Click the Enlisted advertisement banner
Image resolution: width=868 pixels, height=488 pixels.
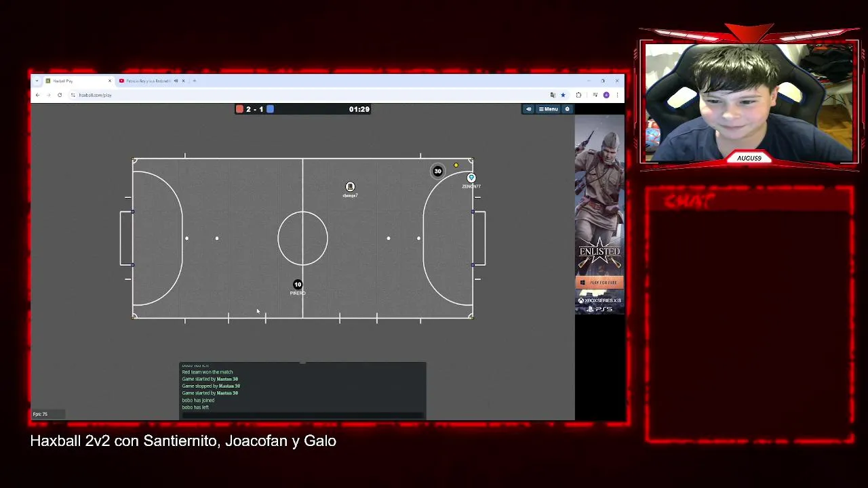click(599, 214)
